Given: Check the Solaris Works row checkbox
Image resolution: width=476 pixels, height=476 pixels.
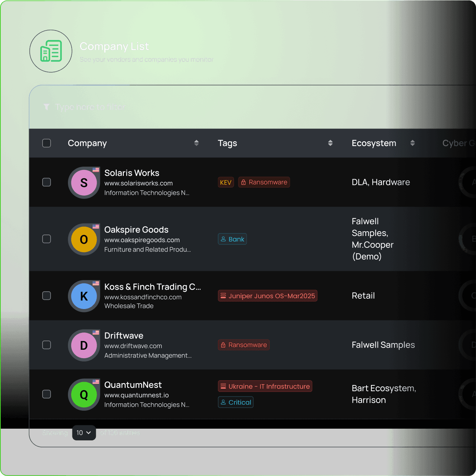Looking at the screenshot, I should click(x=47, y=182).
